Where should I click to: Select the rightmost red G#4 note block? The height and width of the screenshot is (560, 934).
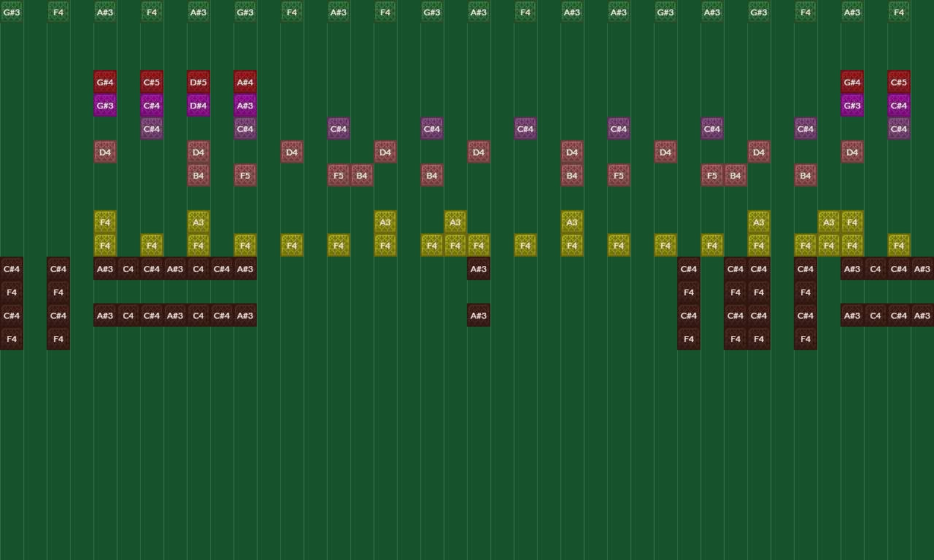click(x=852, y=82)
